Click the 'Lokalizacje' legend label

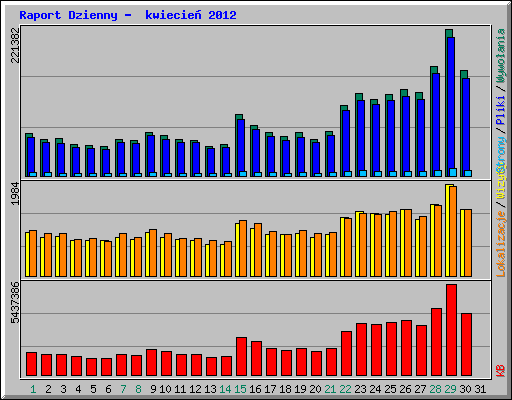click(501, 244)
